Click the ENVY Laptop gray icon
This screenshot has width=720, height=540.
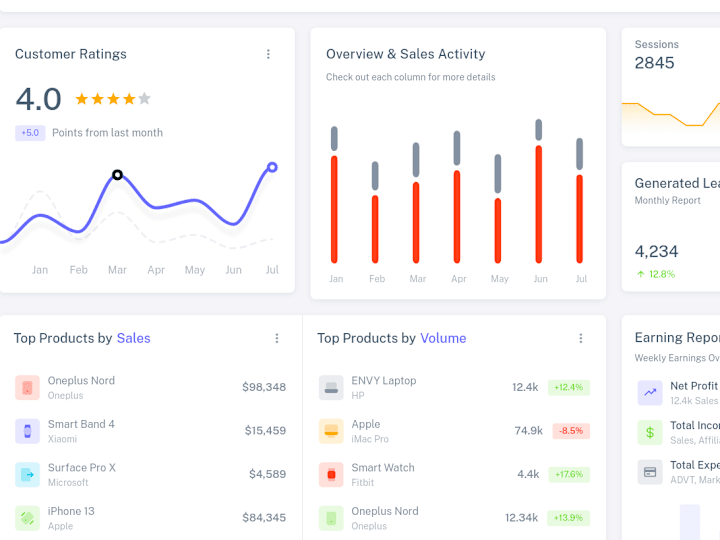tap(331, 388)
